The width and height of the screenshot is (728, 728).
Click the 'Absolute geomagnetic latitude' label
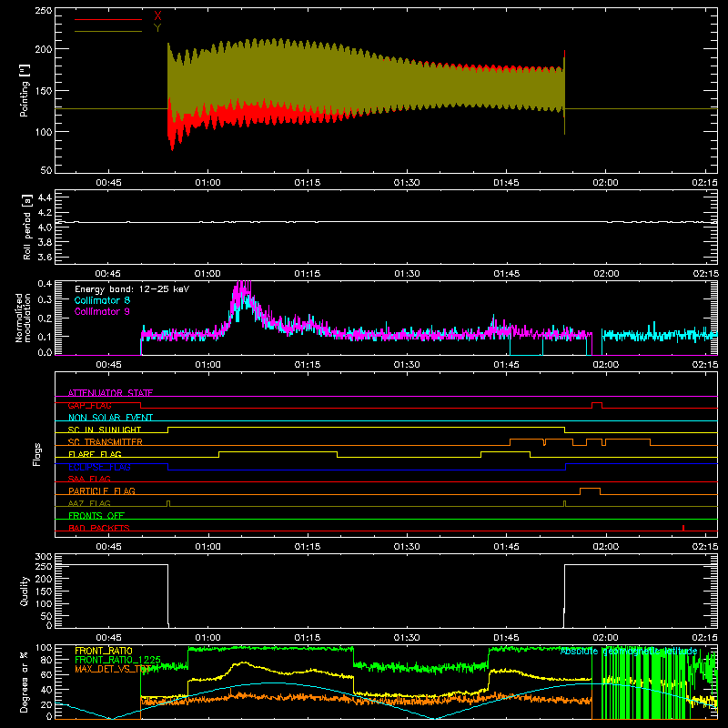(629, 651)
